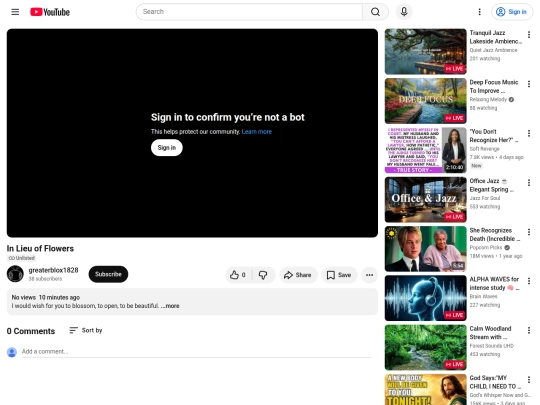The image size is (540, 405).
Task: Open ALPHA WAVES for intense study thumbnail
Action: pyautogui.click(x=426, y=298)
